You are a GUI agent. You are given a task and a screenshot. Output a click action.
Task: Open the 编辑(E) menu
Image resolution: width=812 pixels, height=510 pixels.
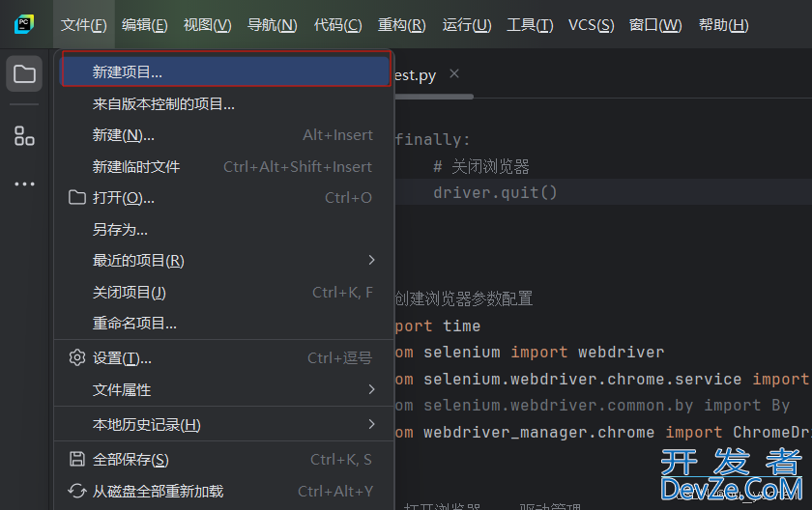click(144, 25)
